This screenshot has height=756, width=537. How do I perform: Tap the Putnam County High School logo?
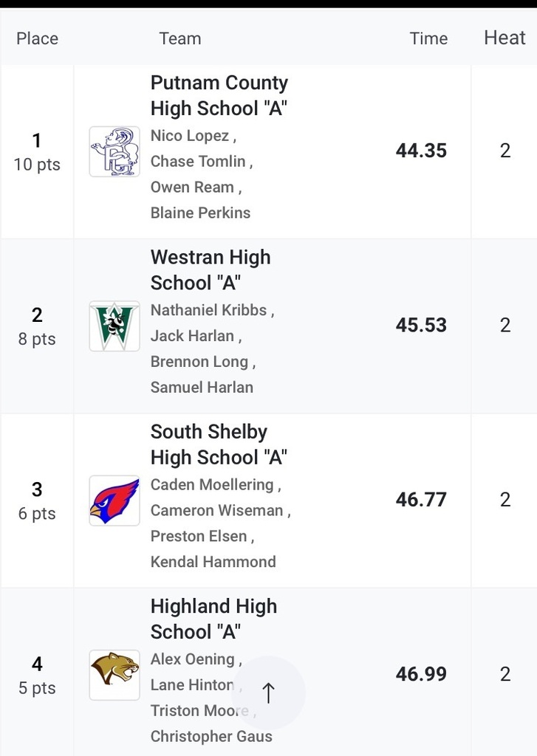(114, 151)
